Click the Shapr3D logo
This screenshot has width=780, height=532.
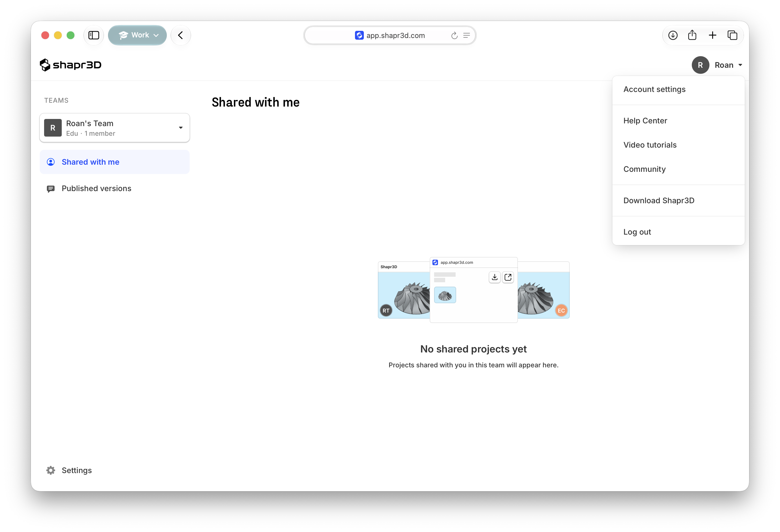pos(71,65)
